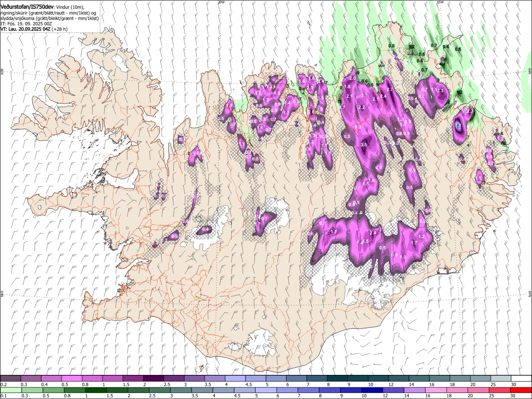Click the bold title 'Veðurstofan/IS750dev'

click(x=27, y=7)
